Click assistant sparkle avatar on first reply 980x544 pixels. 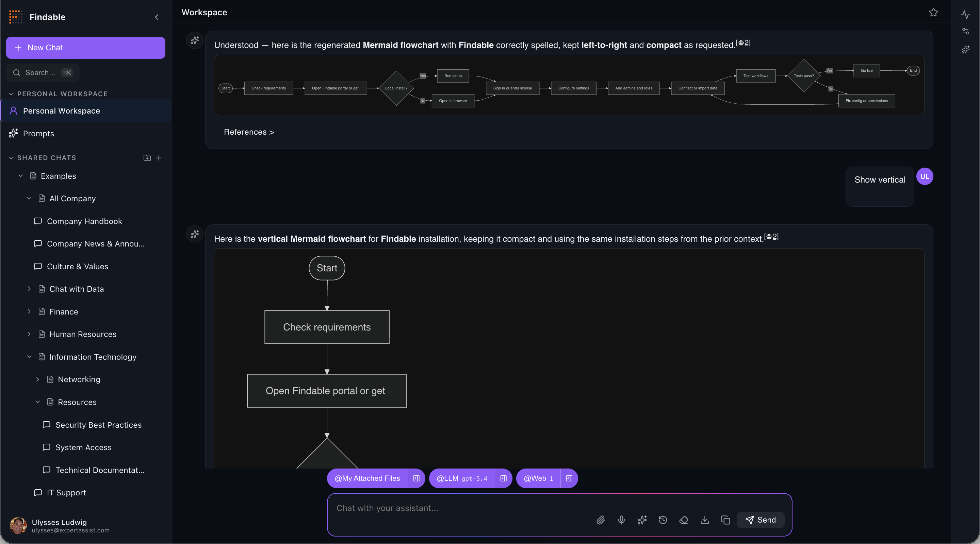pyautogui.click(x=195, y=40)
